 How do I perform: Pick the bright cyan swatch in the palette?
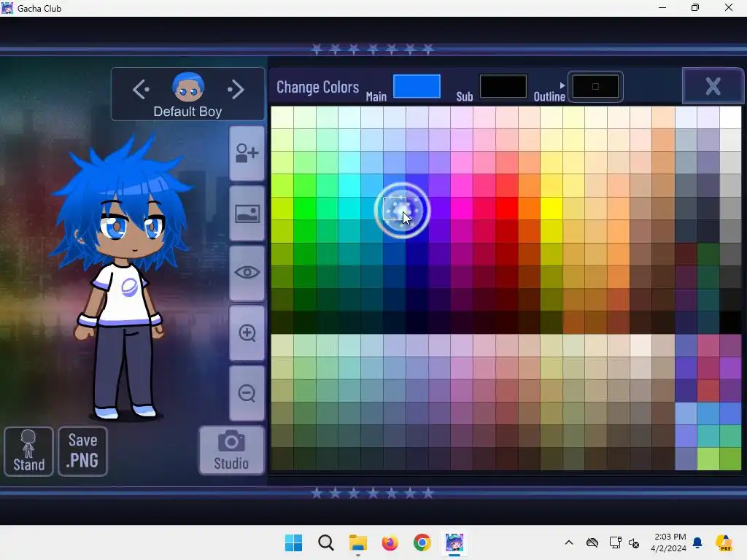tap(349, 186)
